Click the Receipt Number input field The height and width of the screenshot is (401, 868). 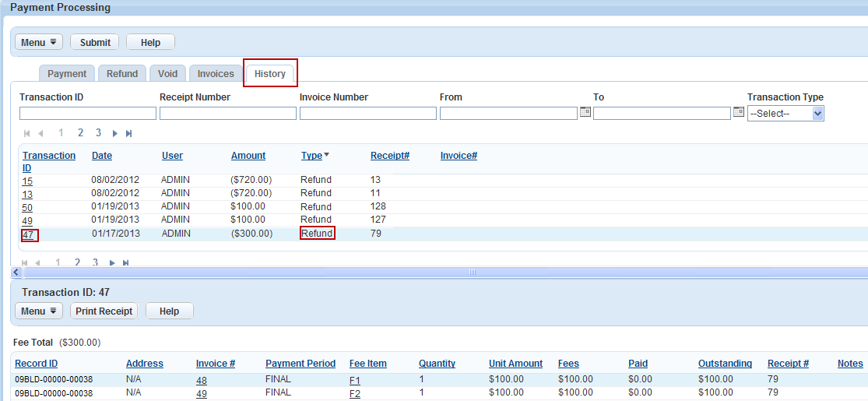227,114
